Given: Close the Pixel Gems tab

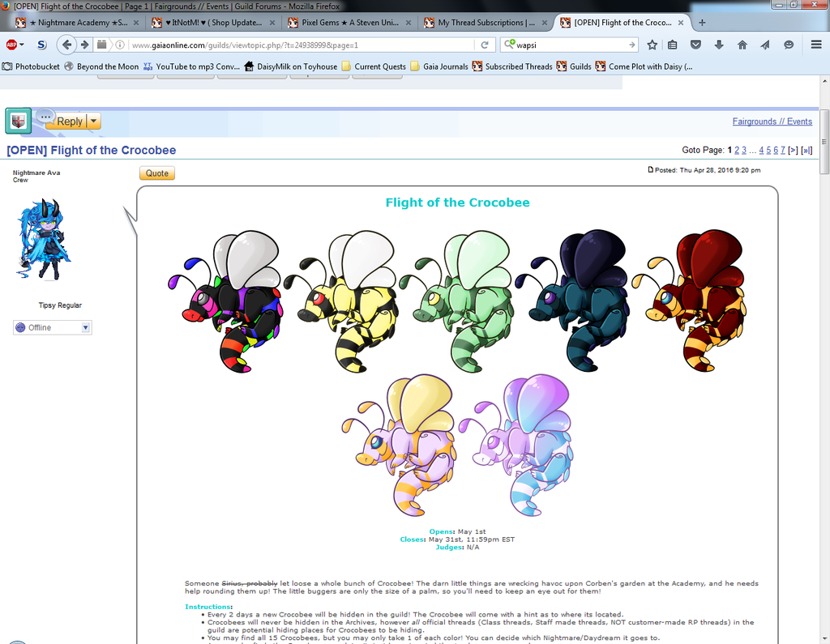Looking at the screenshot, I should pos(409,23).
